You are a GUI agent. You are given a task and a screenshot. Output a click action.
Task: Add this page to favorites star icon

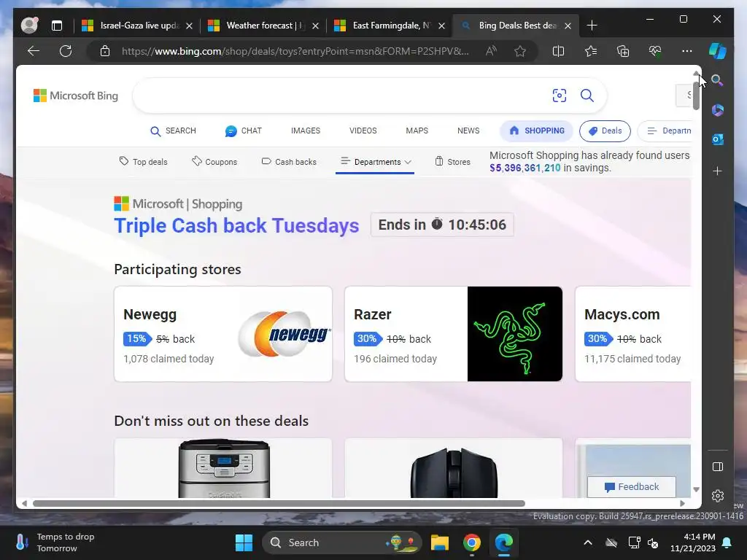point(520,51)
